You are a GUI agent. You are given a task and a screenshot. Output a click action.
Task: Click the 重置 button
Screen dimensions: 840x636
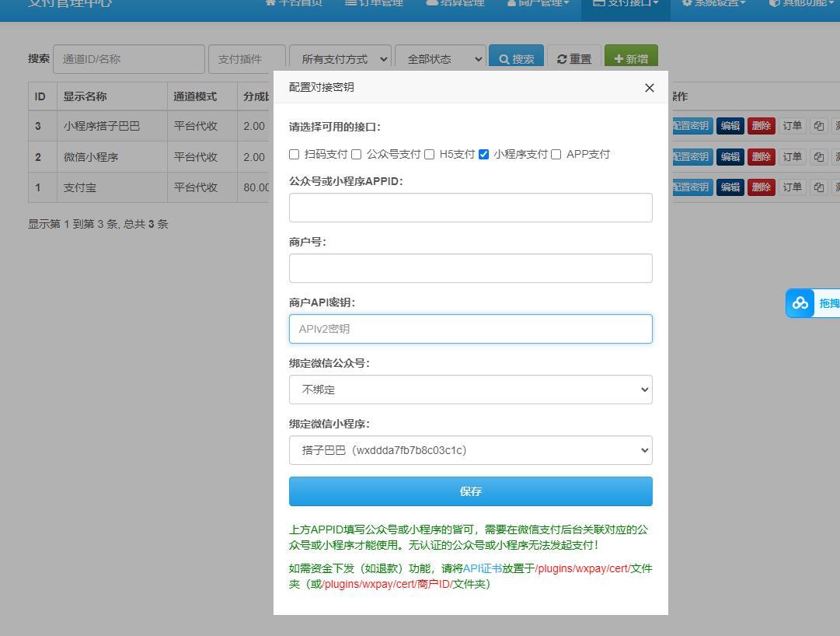pyautogui.click(x=573, y=58)
